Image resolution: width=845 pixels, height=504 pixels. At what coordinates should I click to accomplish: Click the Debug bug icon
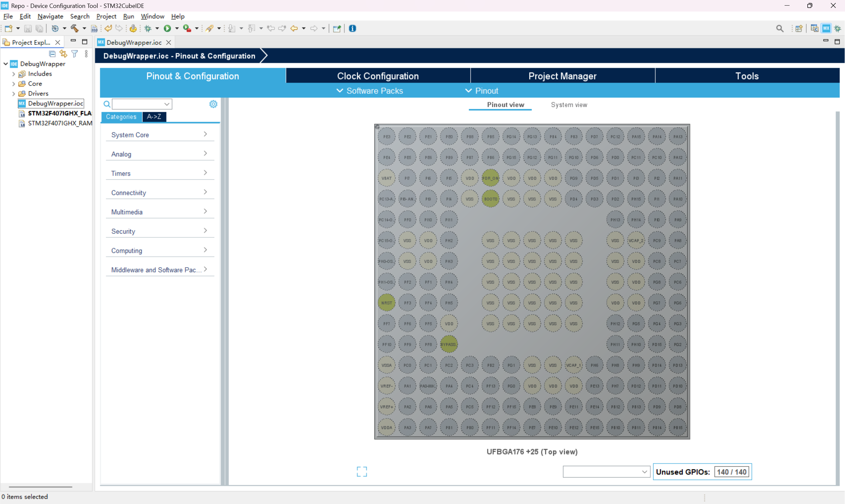tap(148, 28)
